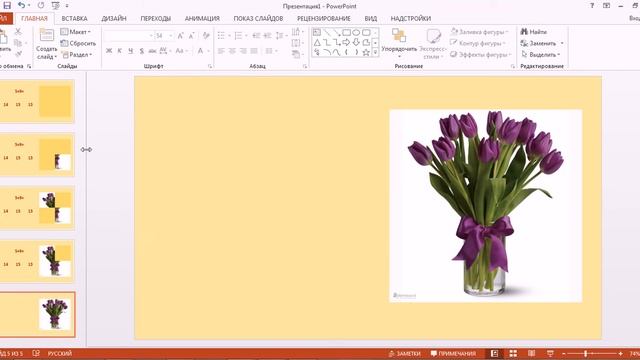Image resolution: width=640 pixels, height=360 pixels.
Task: Open spell check icon in status bar
Action: pyautogui.click(x=36, y=353)
